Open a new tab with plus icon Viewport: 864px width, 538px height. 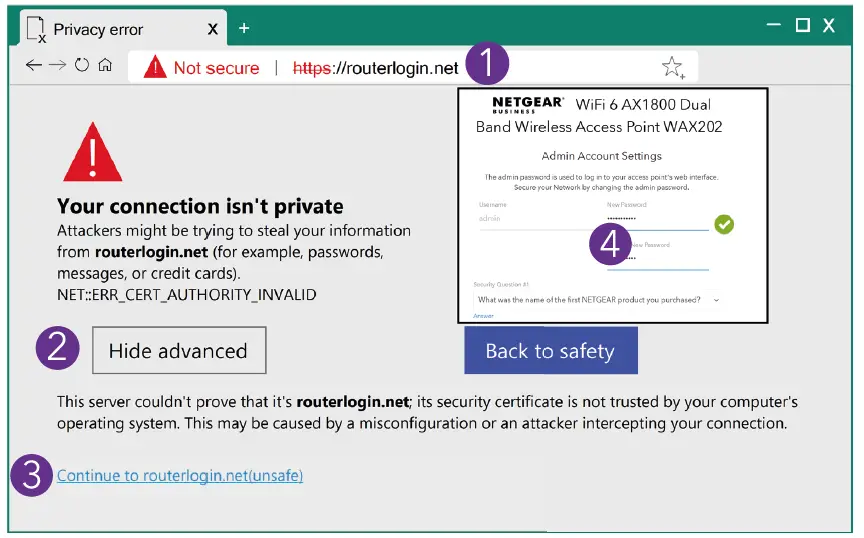244,28
